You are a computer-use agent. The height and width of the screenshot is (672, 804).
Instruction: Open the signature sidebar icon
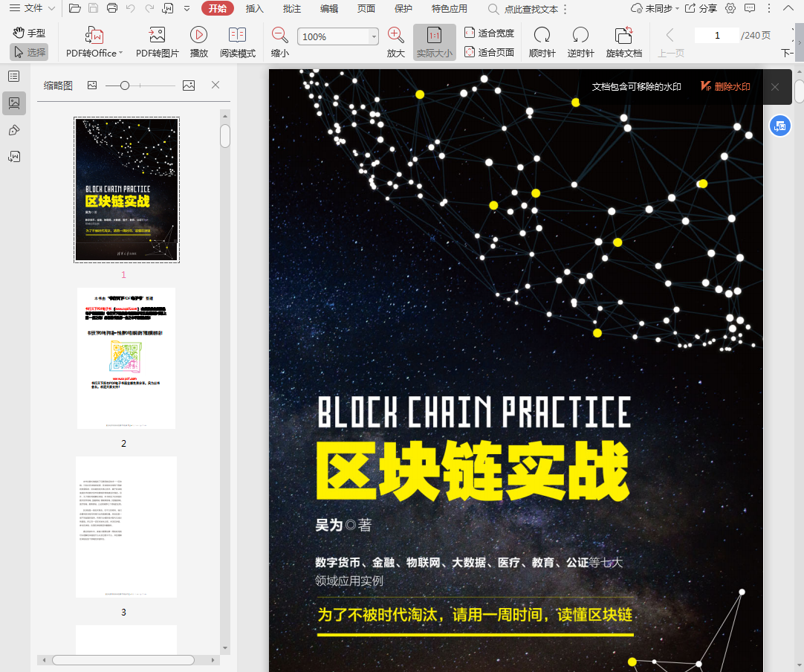click(x=14, y=156)
